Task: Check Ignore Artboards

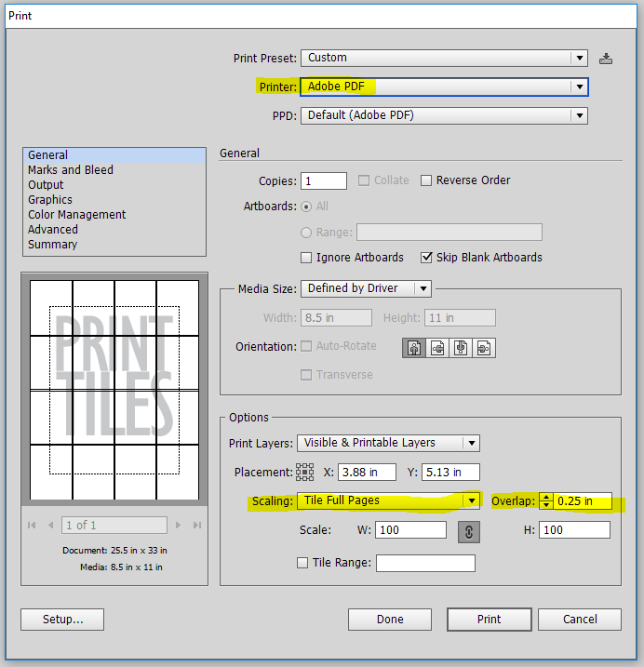Action: pos(306,258)
